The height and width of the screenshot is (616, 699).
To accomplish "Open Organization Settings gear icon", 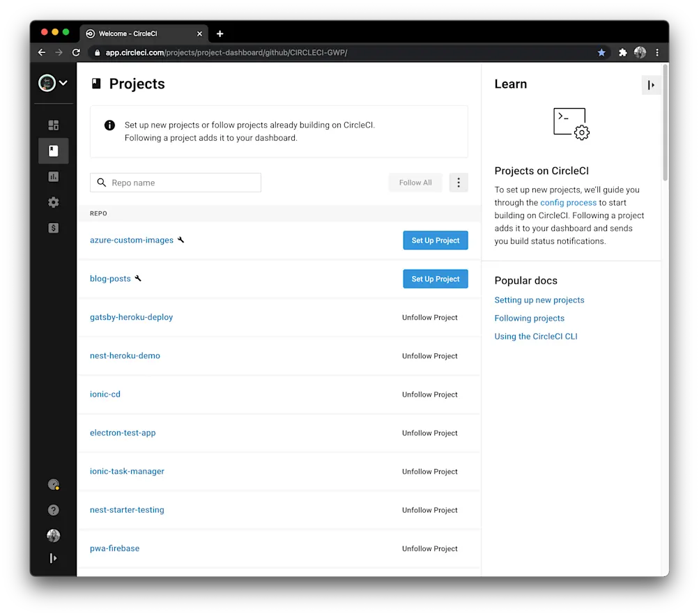I will (53, 202).
